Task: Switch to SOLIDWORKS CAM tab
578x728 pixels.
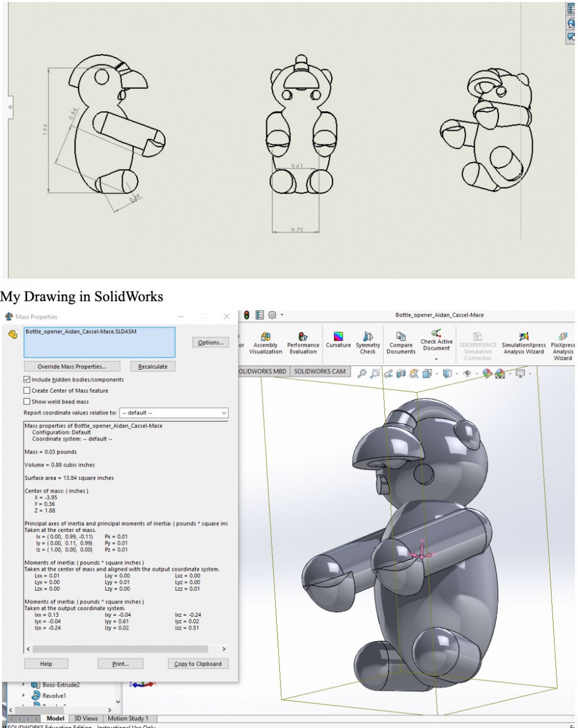Action: [x=319, y=371]
